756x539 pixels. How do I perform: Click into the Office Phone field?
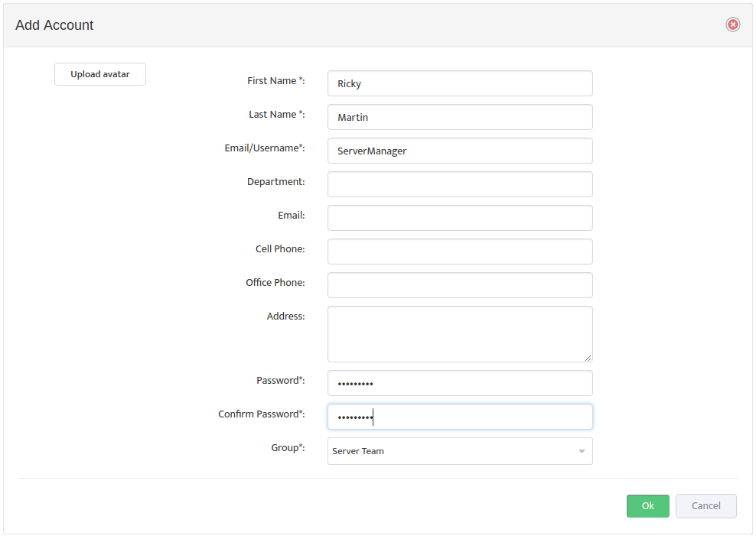tap(460, 285)
